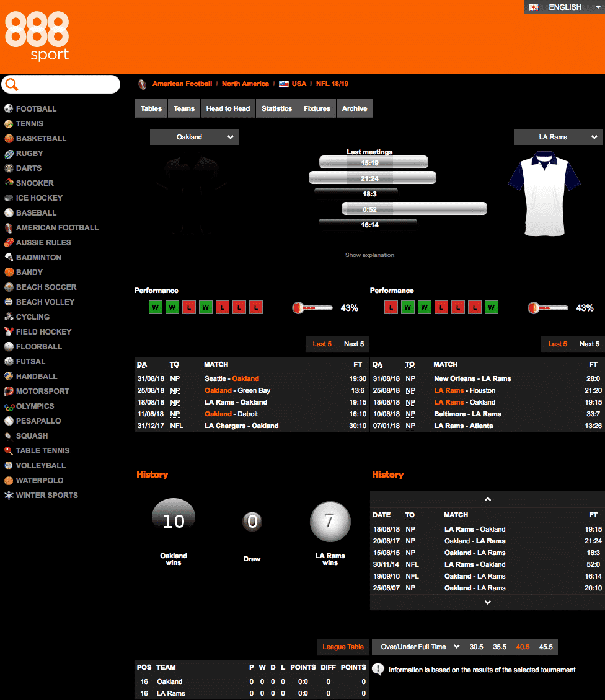The height and width of the screenshot is (700, 605).
Task: Click the 888sport logo
Action: tap(37, 36)
